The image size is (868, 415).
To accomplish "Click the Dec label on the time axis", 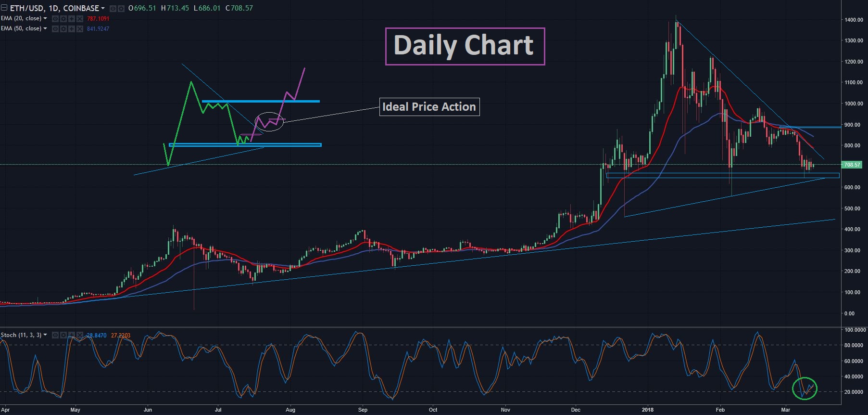I will tap(576, 410).
